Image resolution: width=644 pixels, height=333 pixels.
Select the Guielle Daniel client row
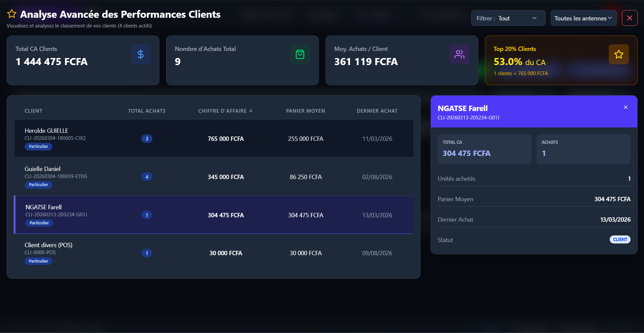tap(214, 177)
